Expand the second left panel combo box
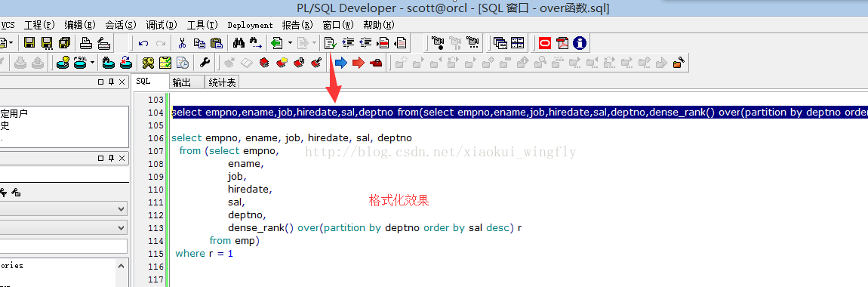 click(122, 228)
